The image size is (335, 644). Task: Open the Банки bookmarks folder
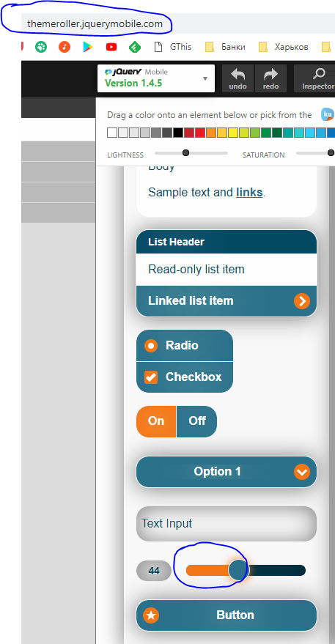(225, 47)
